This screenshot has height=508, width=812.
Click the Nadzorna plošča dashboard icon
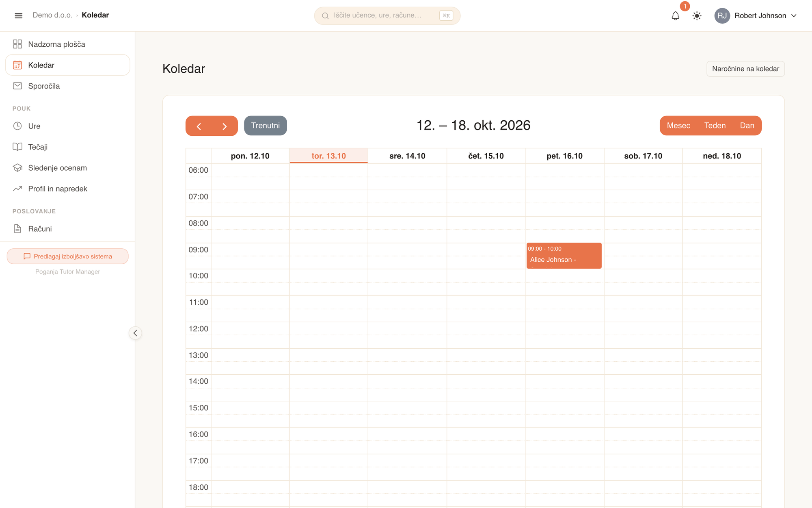coord(17,44)
